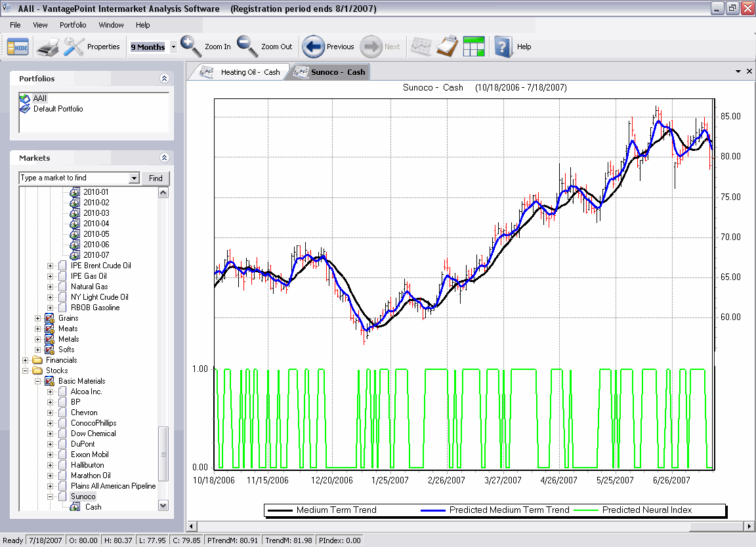Screen dimensions: 756x547
Task: Click the Print icon in the toolbar
Action: (x=48, y=47)
